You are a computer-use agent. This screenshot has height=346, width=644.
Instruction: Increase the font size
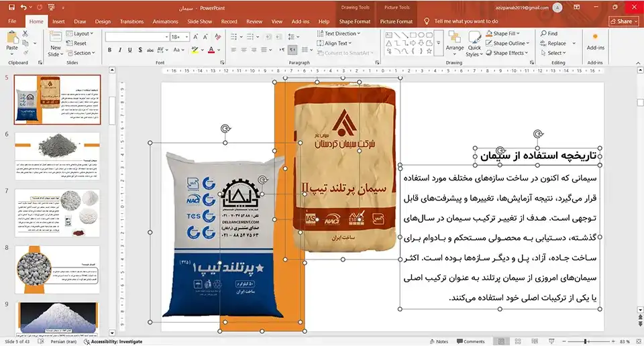196,37
